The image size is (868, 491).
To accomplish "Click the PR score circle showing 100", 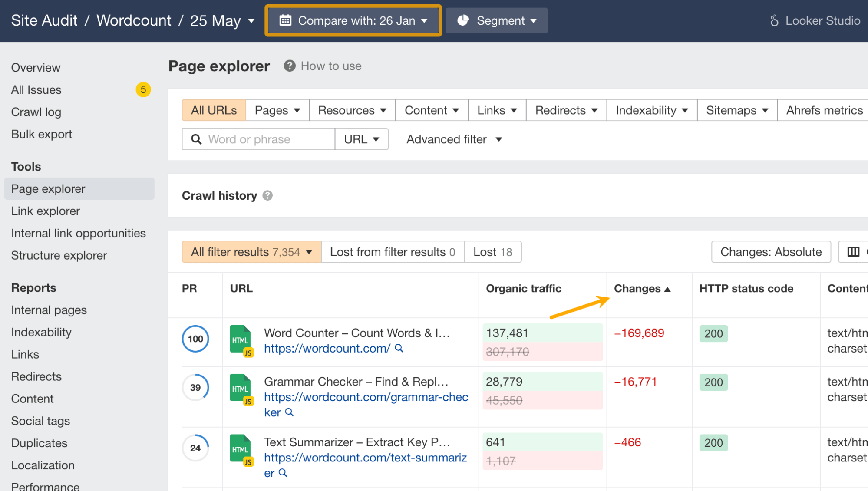I will pos(195,339).
